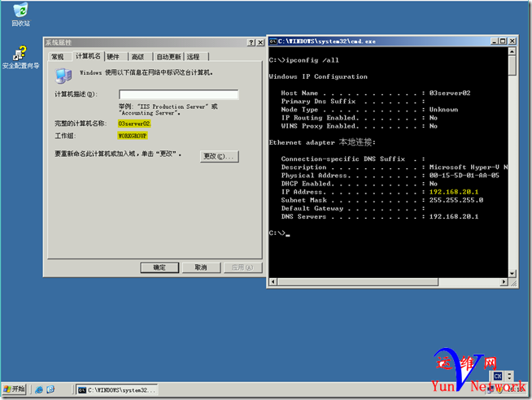
Task: Focus the 计算机描述 input field
Action: point(179,94)
